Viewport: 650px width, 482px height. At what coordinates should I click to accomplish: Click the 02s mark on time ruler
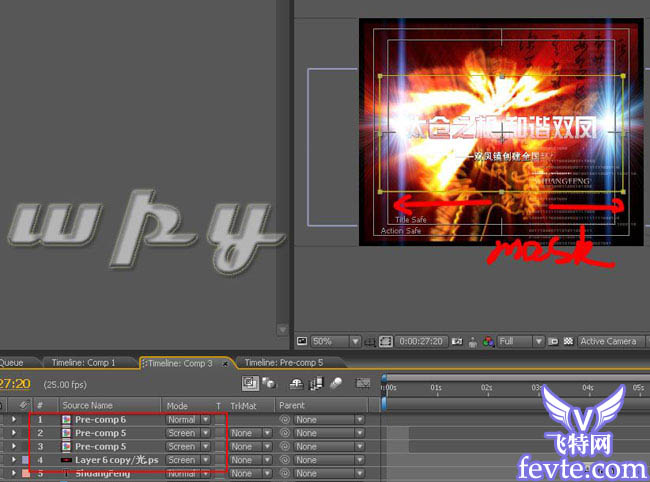click(x=487, y=388)
